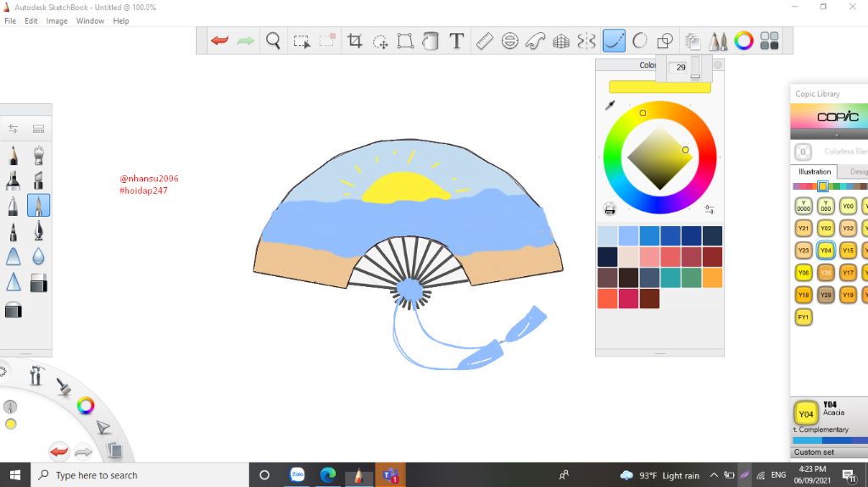
Task: Select Copic marker FY1
Action: 804,317
